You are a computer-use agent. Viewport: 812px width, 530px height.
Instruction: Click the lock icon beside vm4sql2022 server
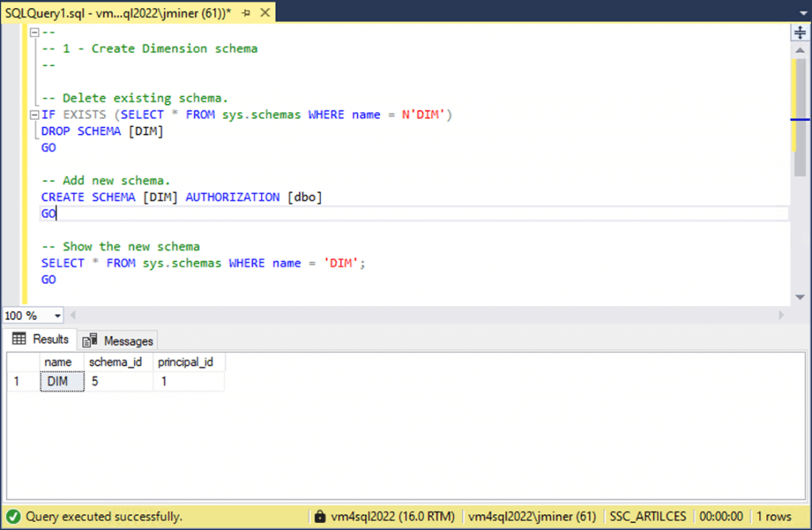(320, 517)
